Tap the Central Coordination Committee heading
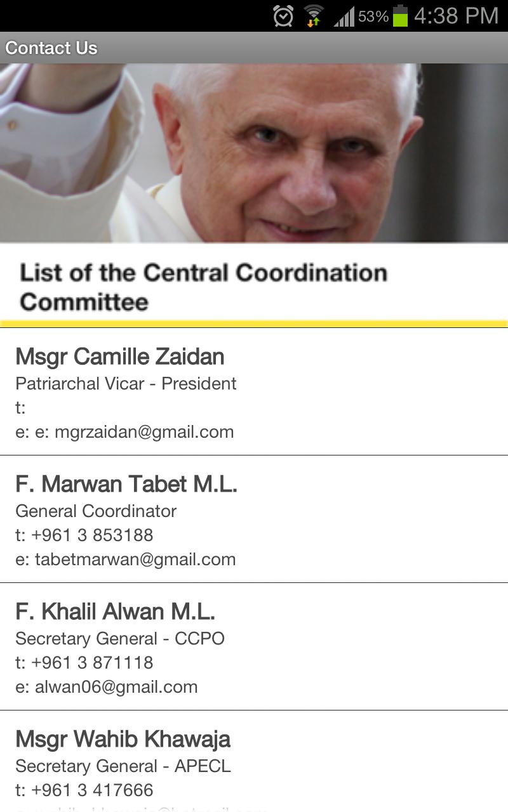 [203, 287]
